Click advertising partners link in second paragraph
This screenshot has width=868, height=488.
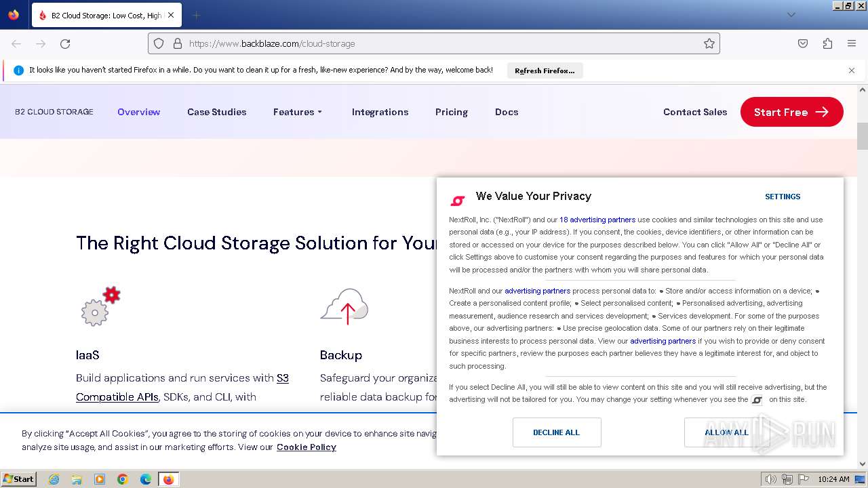pyautogui.click(x=537, y=291)
